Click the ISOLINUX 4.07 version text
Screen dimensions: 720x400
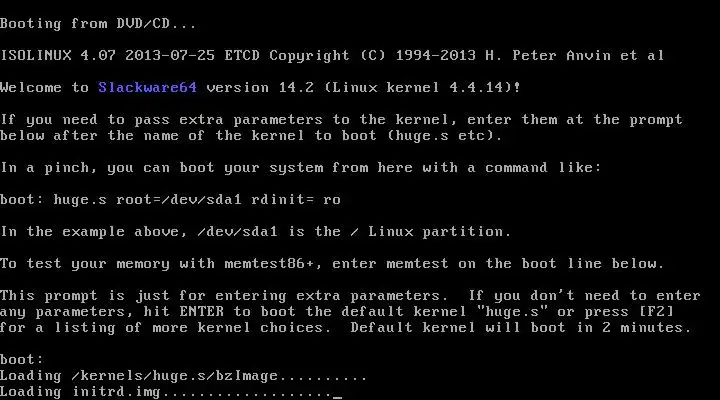point(58,55)
